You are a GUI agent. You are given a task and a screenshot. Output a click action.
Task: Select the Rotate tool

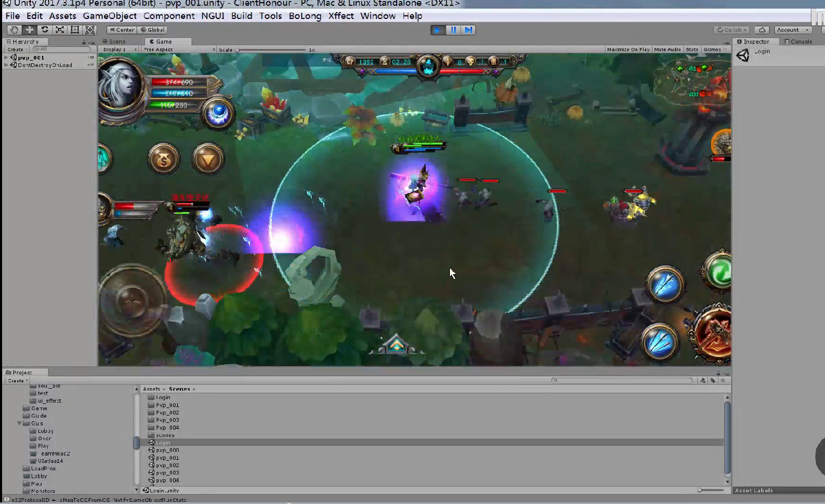pyautogui.click(x=45, y=30)
